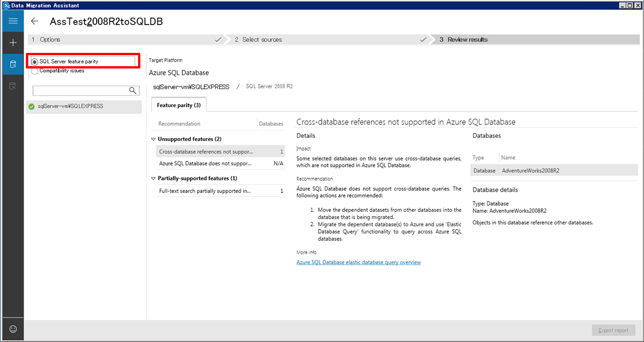
Task: Click the SQL Server 2008 R2 version label
Action: point(269,86)
